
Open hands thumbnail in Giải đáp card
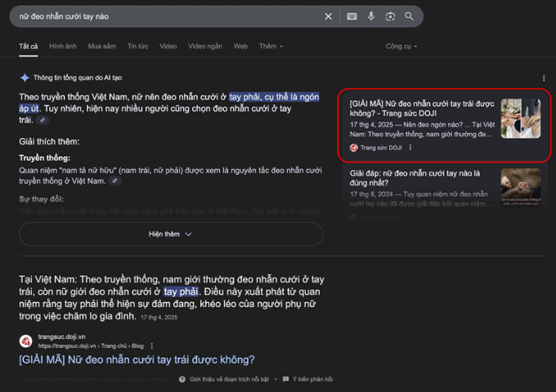[x=521, y=187]
